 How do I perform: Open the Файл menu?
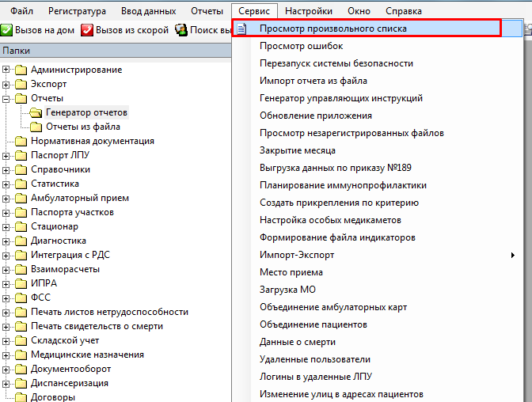click(21, 11)
